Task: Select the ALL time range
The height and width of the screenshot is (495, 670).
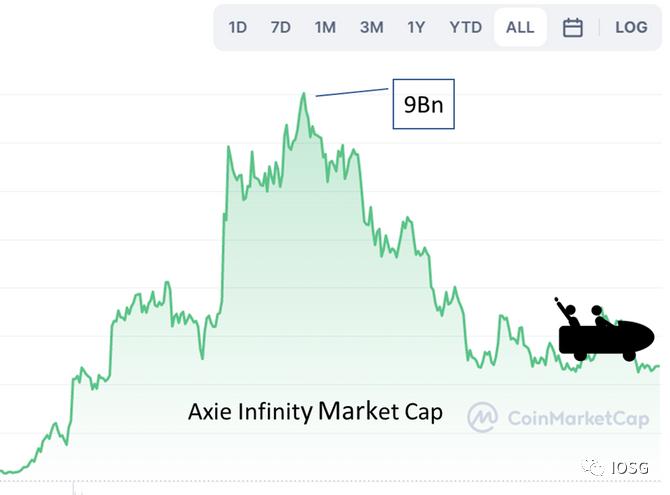Action: pos(520,28)
